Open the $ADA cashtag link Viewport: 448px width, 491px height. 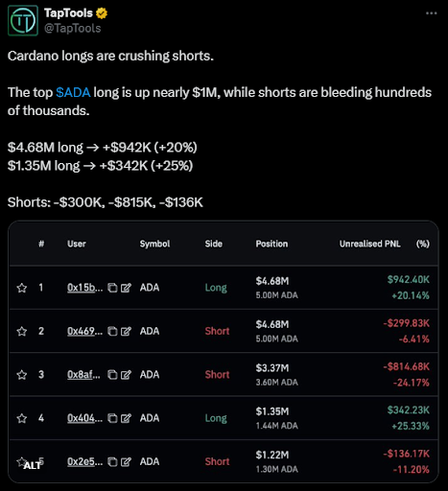tap(73, 92)
